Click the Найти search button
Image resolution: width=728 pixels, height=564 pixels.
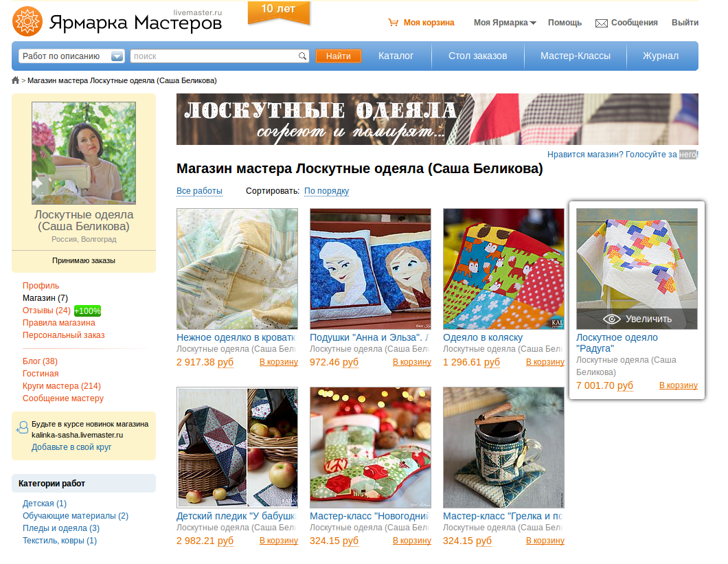338,56
